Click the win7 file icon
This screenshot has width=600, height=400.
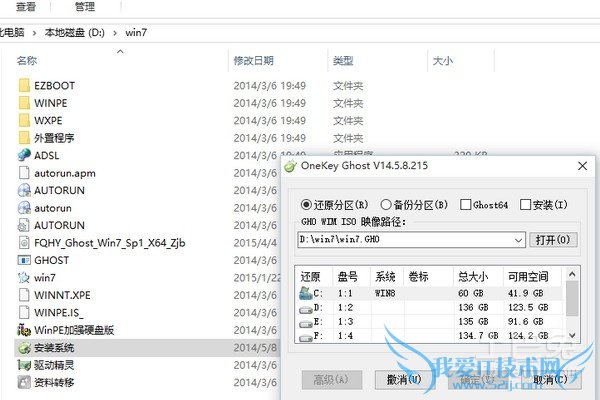[x=24, y=278]
